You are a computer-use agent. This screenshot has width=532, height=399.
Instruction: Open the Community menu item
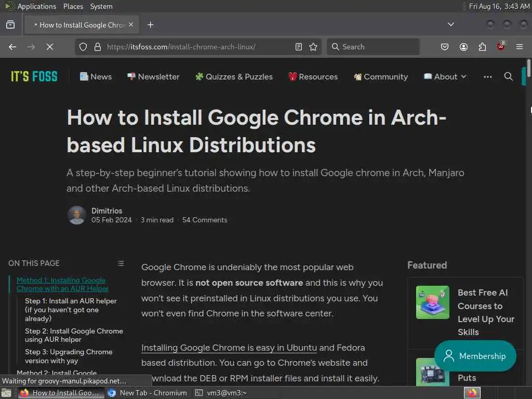pos(381,77)
